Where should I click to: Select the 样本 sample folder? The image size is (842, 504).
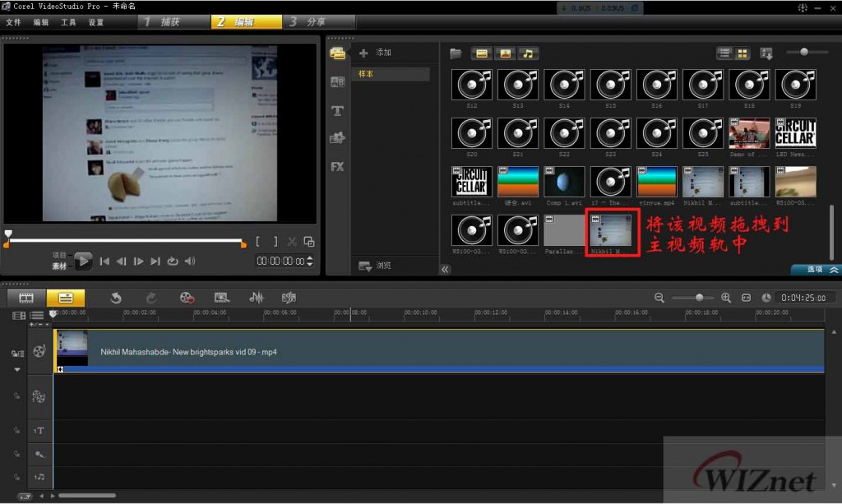[x=391, y=74]
